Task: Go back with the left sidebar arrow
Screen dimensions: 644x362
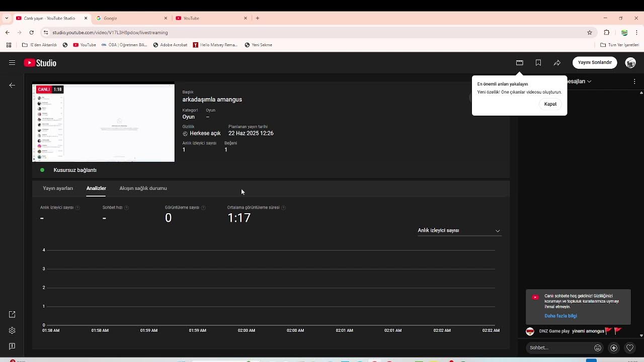Action: 12,85
